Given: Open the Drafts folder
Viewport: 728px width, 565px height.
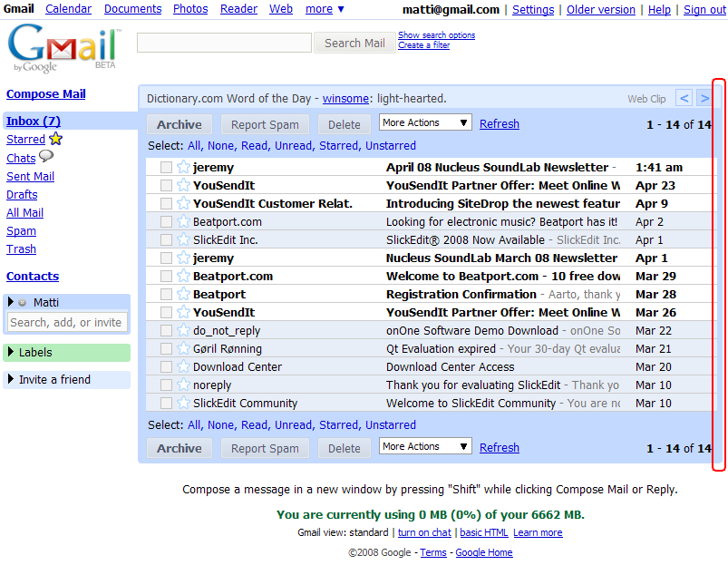Looking at the screenshot, I should click(22, 194).
